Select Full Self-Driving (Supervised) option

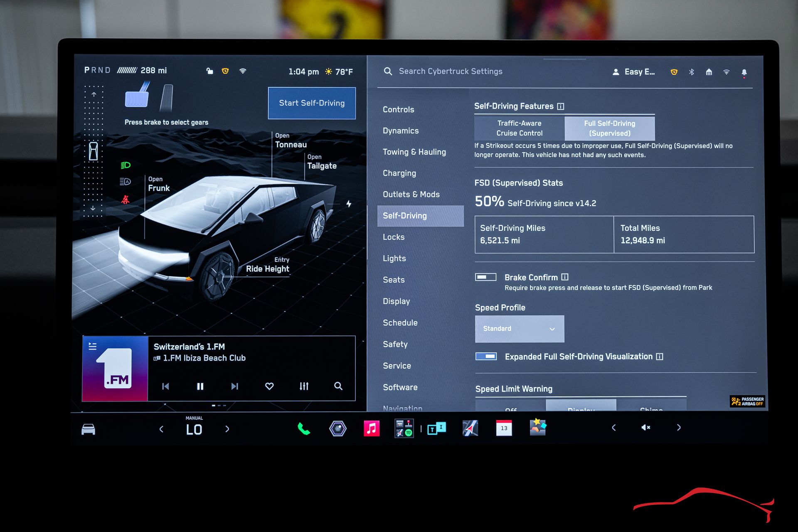610,128
